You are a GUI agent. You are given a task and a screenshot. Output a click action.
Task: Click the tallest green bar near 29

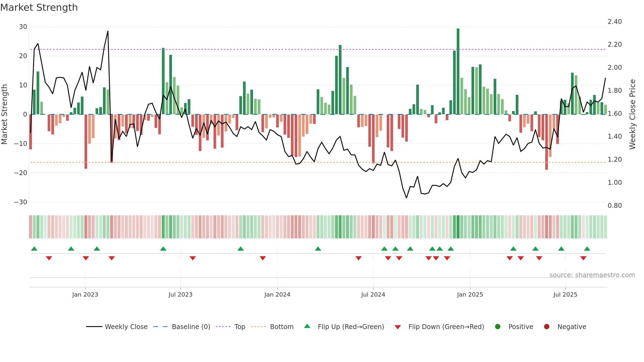458,71
